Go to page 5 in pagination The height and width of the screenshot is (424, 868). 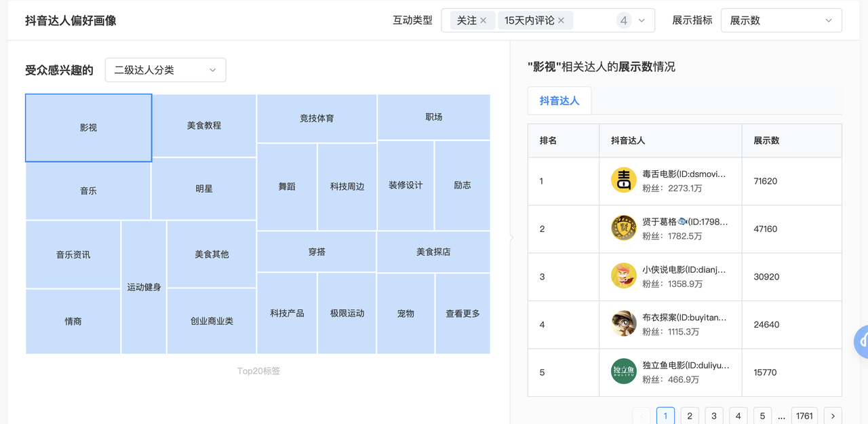click(x=762, y=416)
